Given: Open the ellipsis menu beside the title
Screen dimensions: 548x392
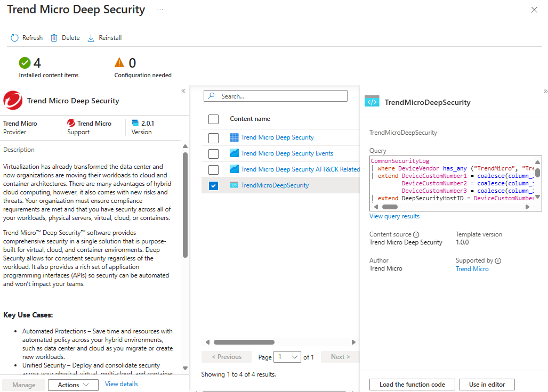Looking at the screenshot, I should click(x=160, y=10).
